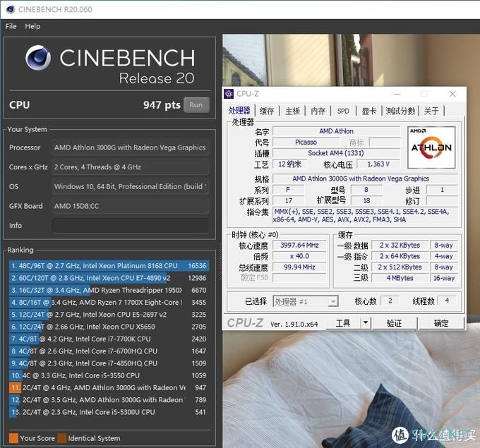This screenshot has width=480, height=448.
Task: Click the multiplier x 40.0 value
Action: (299, 256)
